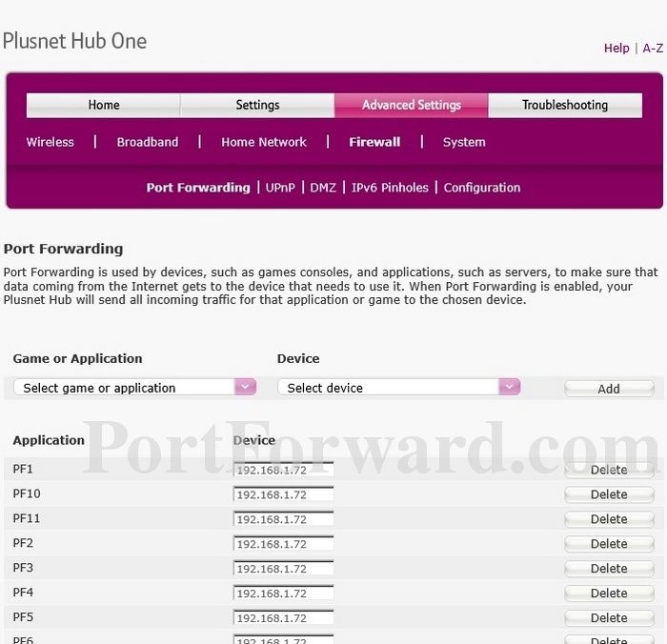Switch to the Settings tab
This screenshot has height=644, width=667.
[x=257, y=105]
